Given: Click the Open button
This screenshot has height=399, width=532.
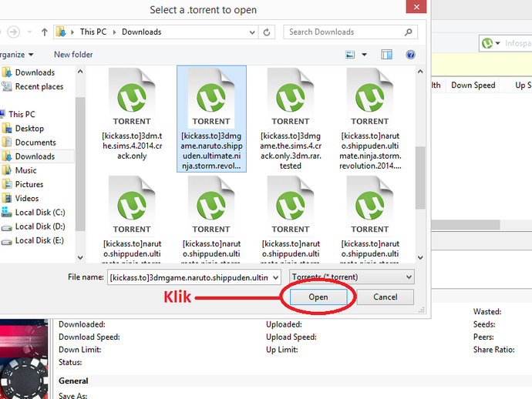Looking at the screenshot, I should tap(318, 297).
